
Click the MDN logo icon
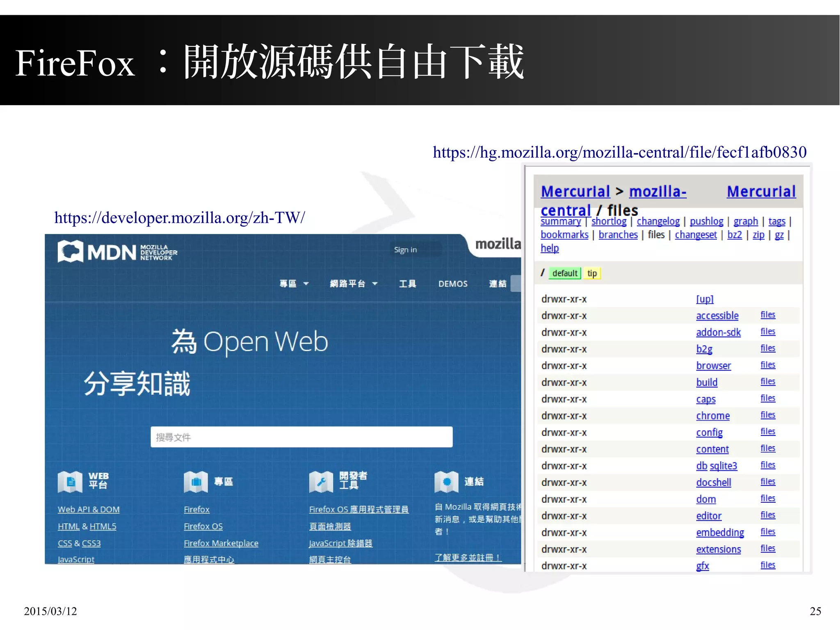71,251
